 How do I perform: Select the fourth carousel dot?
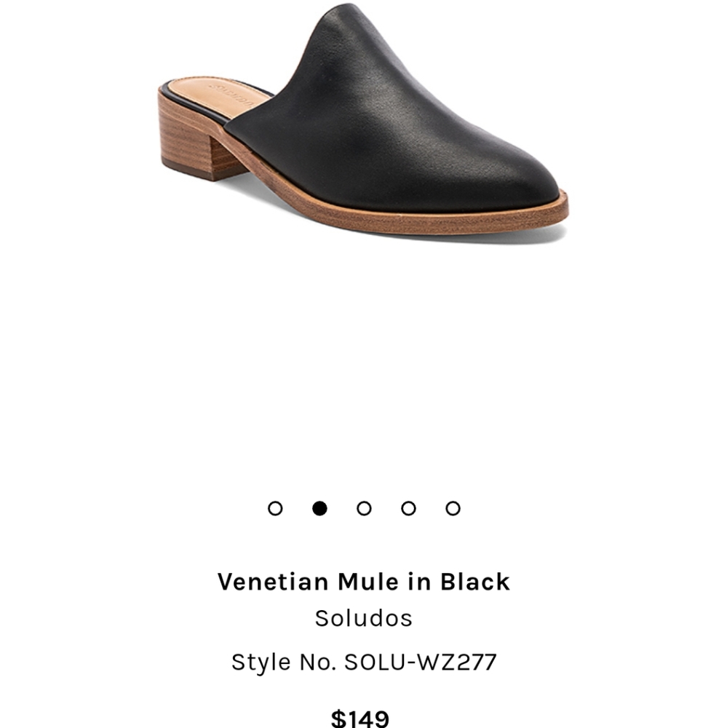(x=408, y=507)
